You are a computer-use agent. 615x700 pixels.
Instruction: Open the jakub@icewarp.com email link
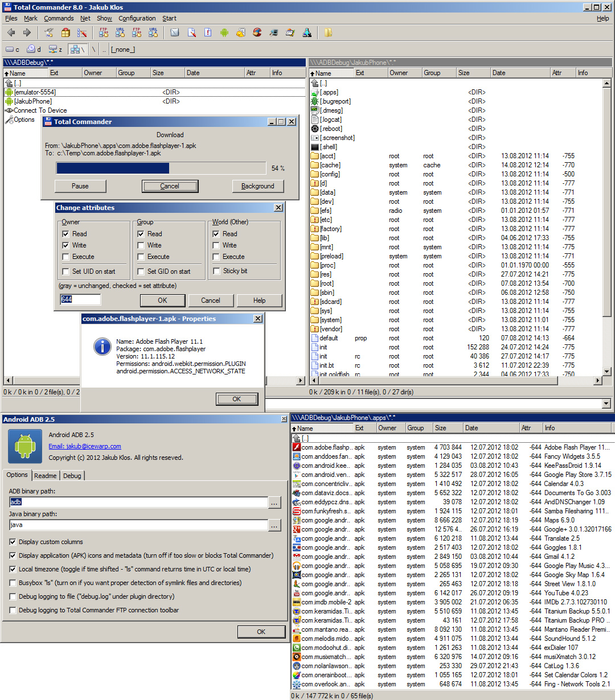coord(85,446)
